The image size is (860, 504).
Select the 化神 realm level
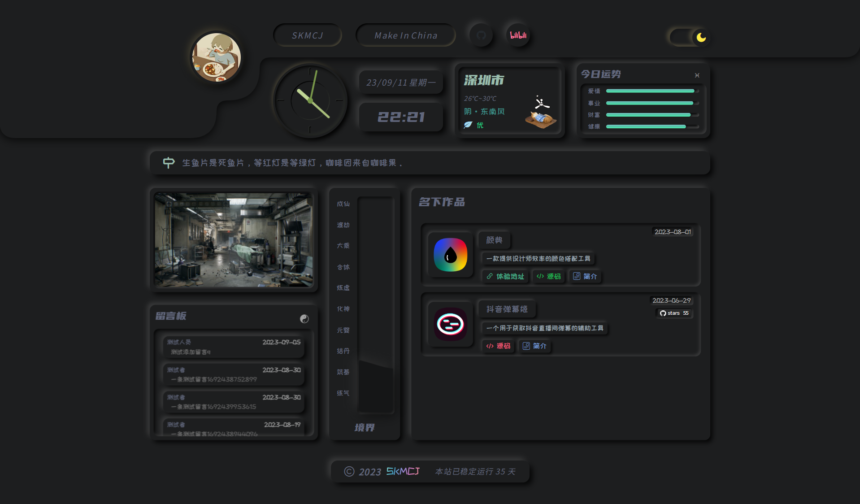[x=343, y=308]
